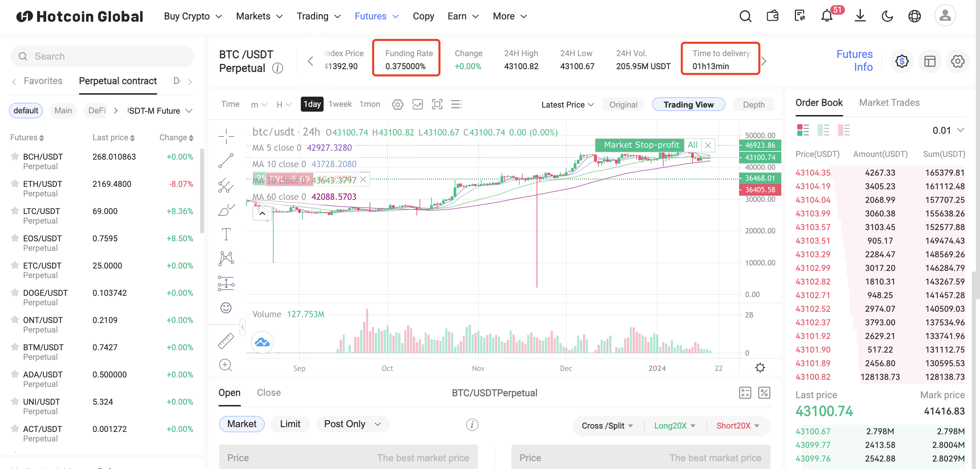Open the emoji icon tool
980x469 pixels.
pyautogui.click(x=226, y=307)
